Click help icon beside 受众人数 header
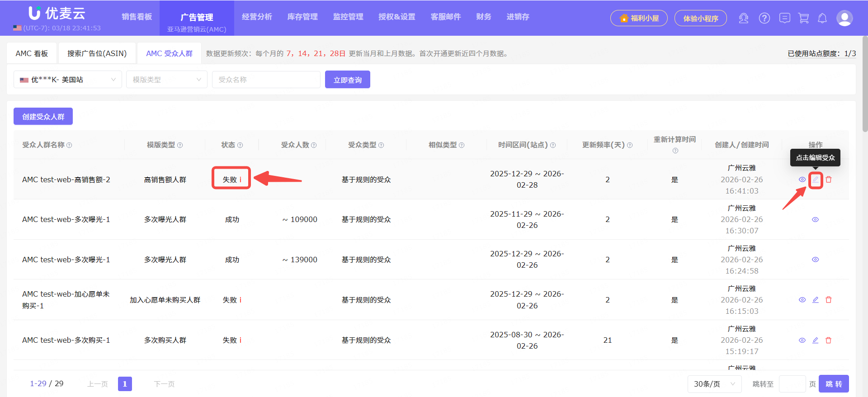The image size is (868, 397). point(314,145)
